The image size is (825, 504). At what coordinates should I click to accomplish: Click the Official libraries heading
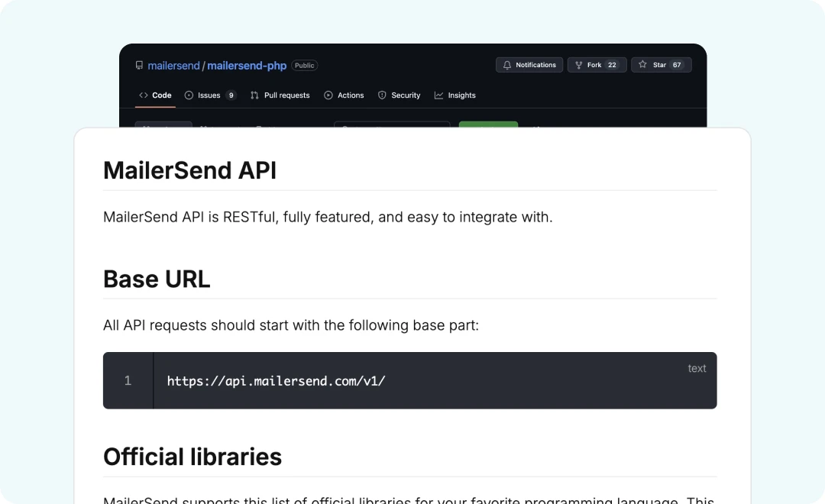tap(192, 457)
